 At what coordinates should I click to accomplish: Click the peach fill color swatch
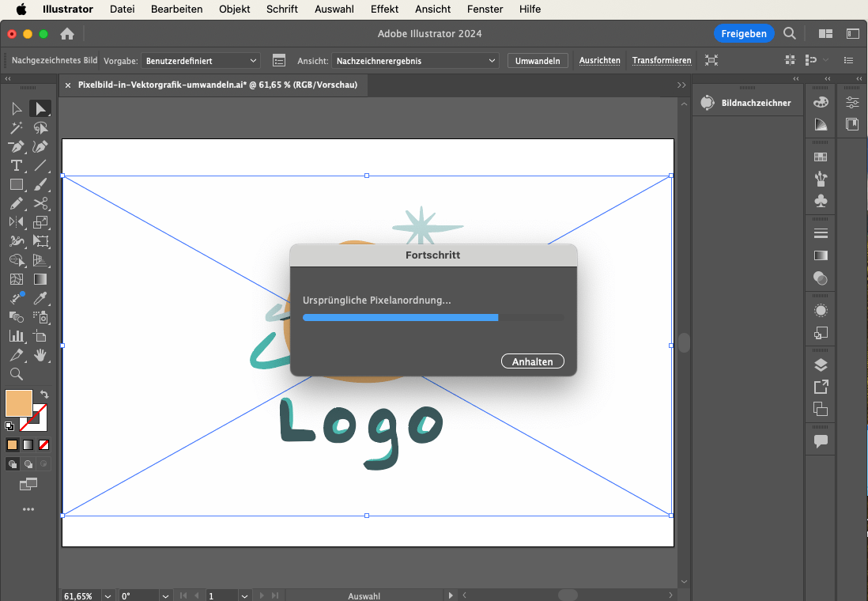(18, 403)
